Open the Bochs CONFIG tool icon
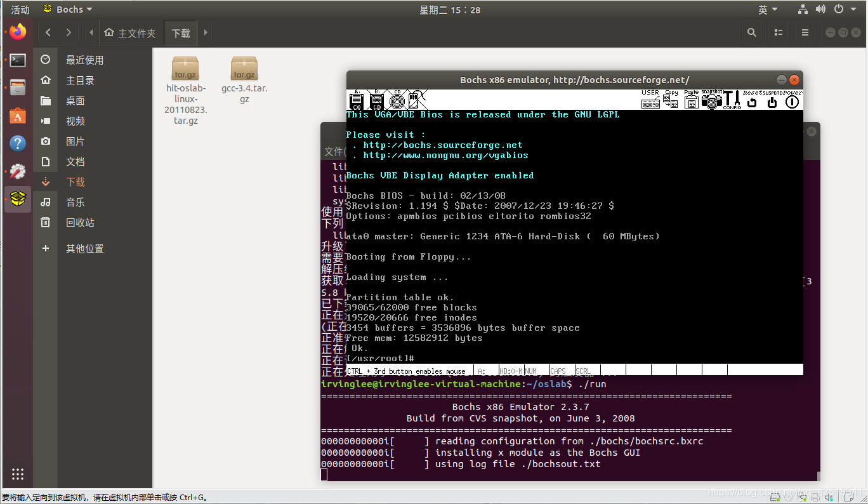Screen dimensions: 868x504 click(732, 100)
